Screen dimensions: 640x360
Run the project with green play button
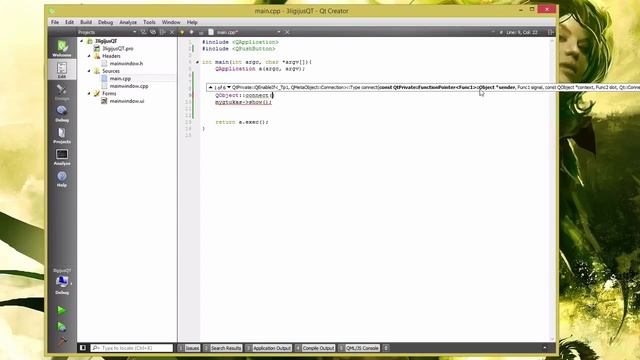click(x=61, y=311)
